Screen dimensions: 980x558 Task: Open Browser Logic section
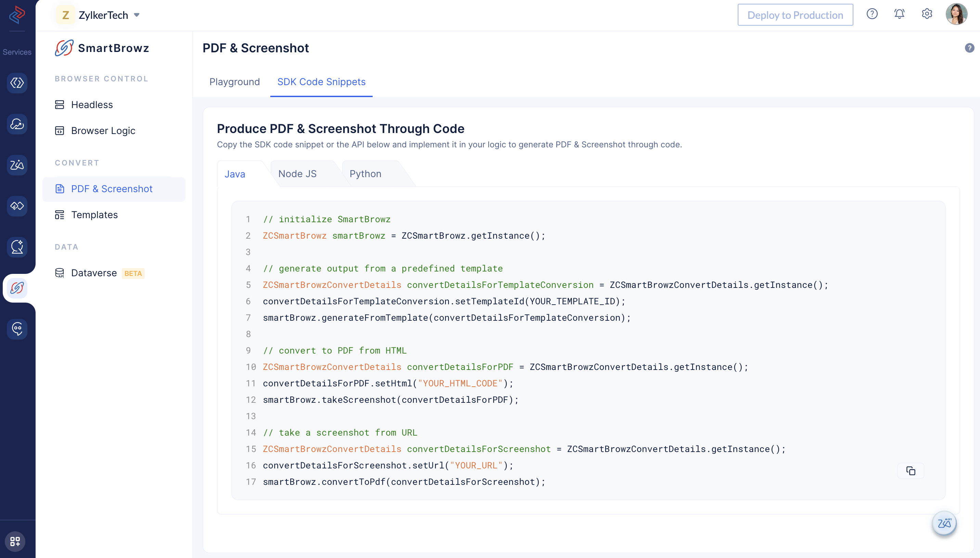coord(103,131)
